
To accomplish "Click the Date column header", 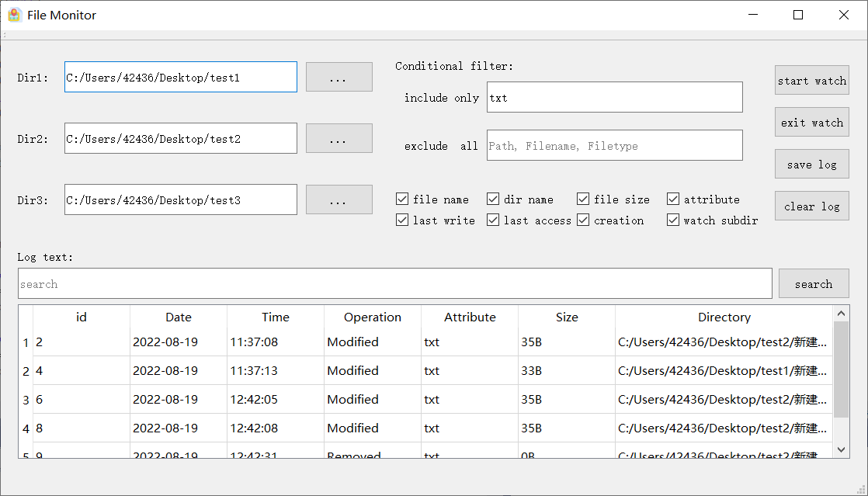I will [x=179, y=317].
